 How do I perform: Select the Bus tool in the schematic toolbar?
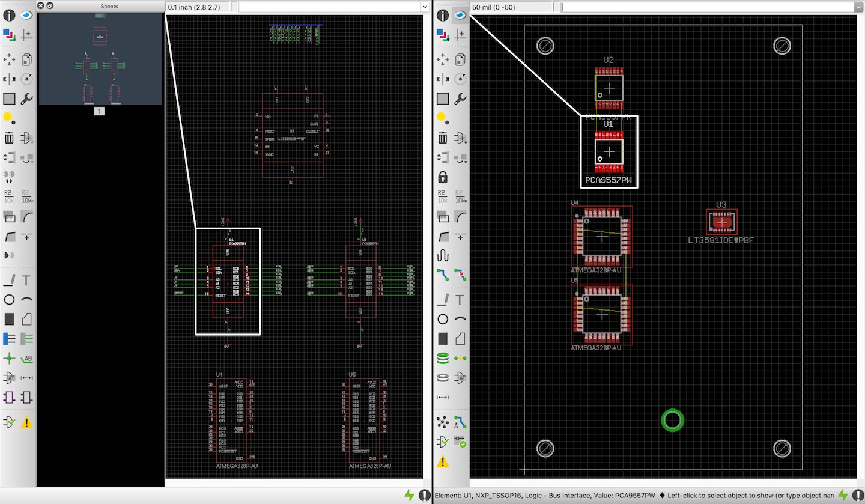coord(10,339)
